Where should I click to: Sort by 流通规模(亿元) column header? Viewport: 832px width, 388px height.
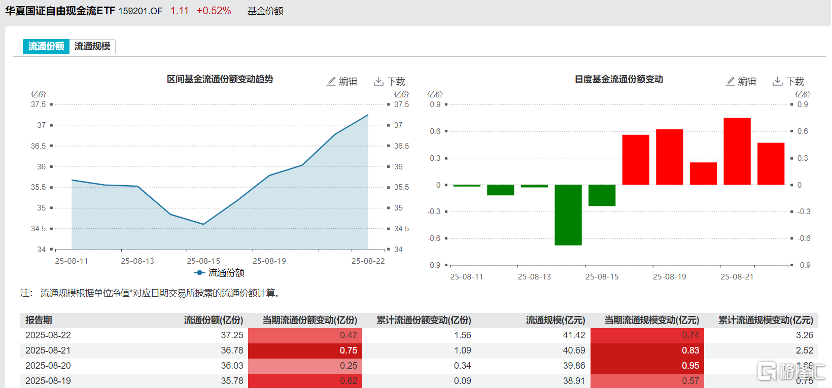pos(555,320)
